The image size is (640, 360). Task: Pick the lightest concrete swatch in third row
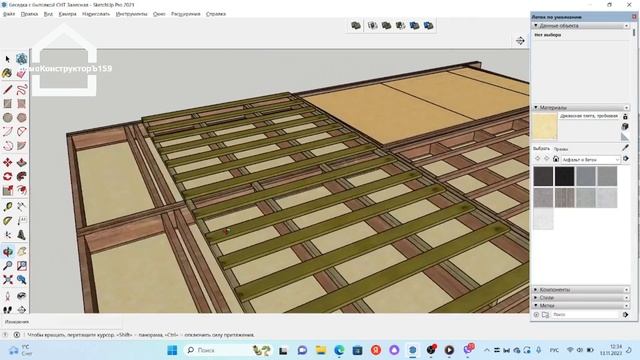tap(543, 219)
